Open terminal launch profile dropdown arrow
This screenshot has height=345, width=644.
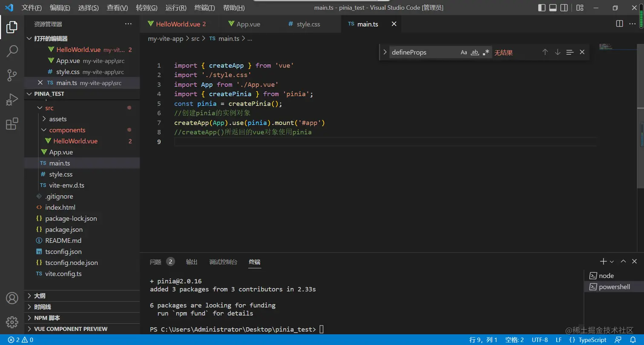(x=612, y=262)
